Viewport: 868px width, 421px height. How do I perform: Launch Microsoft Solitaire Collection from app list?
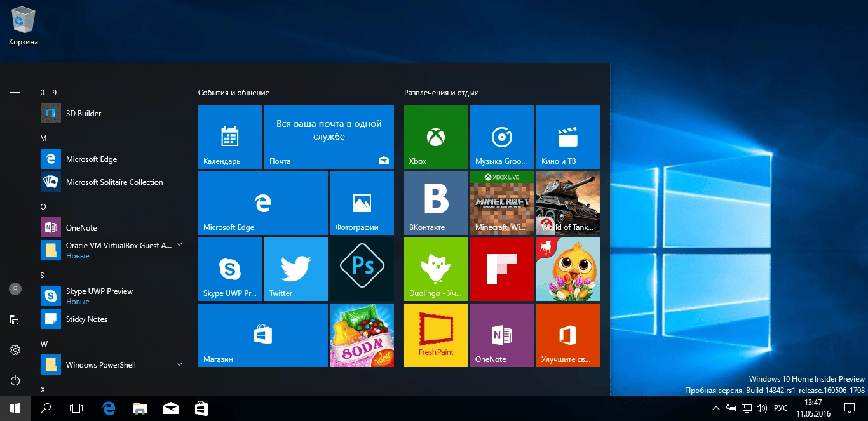tap(112, 182)
